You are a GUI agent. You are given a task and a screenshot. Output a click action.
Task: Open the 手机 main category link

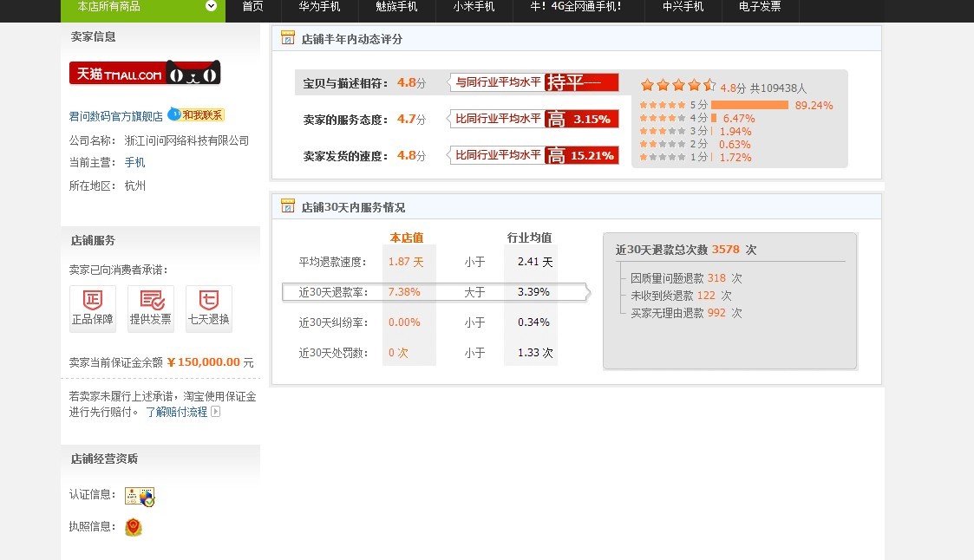tap(134, 163)
